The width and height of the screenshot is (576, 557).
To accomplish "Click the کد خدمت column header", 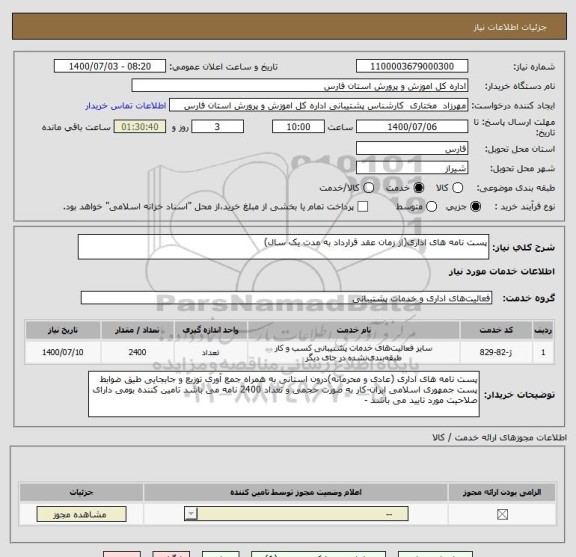I will pyautogui.click(x=496, y=330).
